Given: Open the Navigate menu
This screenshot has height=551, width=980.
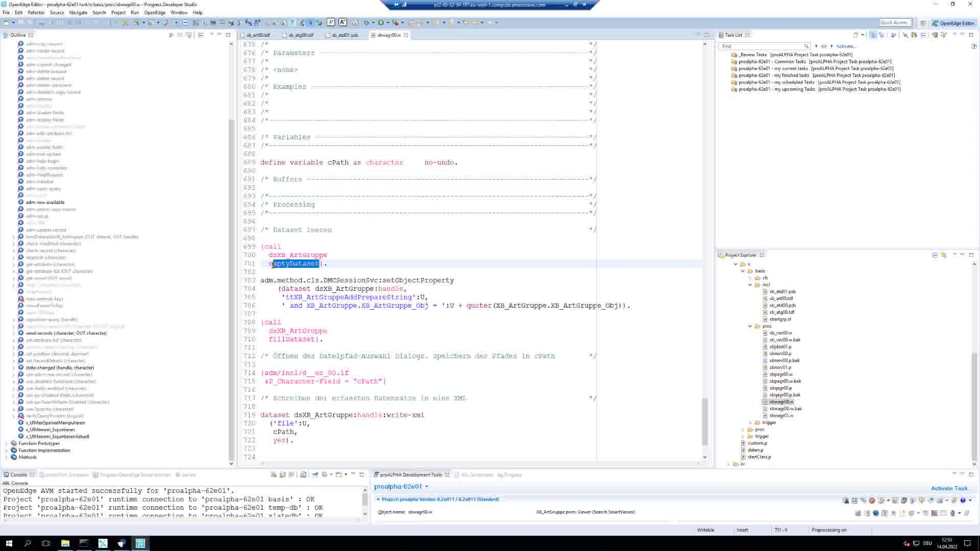Looking at the screenshot, I should tap(78, 12).
